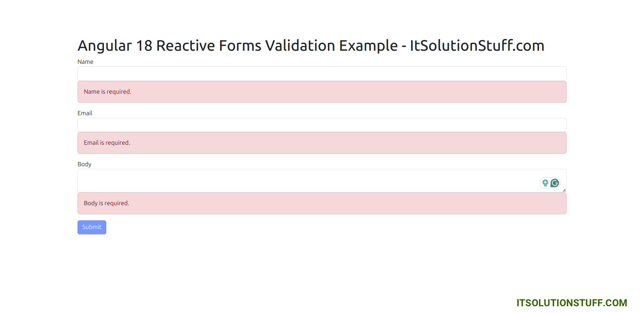This screenshot has height=313, width=644.
Task: Click the Body field label
Action: 84,164
